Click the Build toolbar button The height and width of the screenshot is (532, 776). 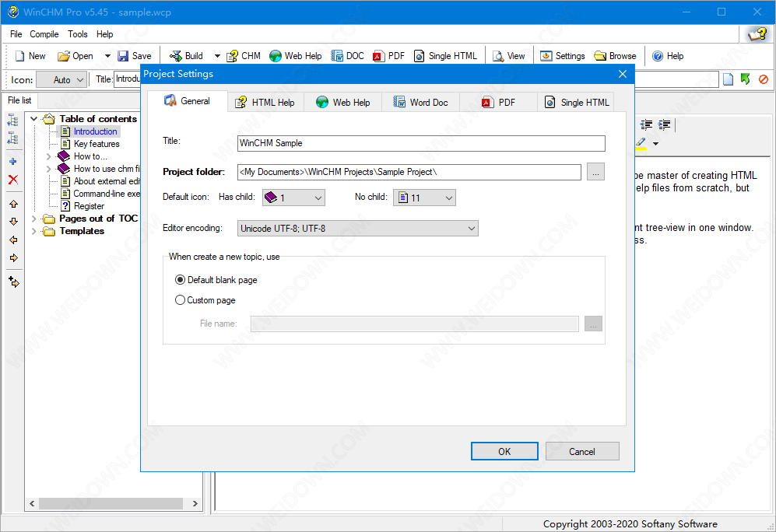(186, 56)
